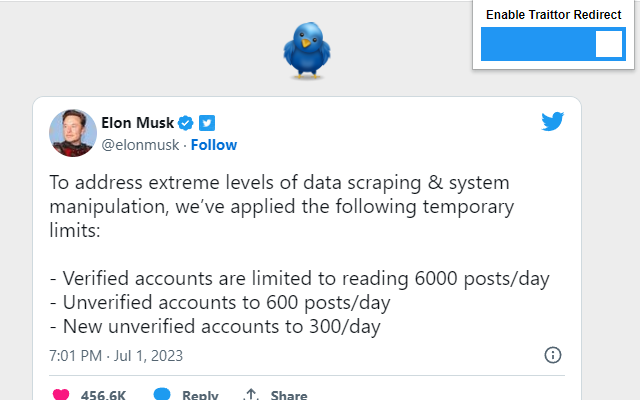This screenshot has width=640, height=400.
Task: Click the reply speech bubble icon
Action: tap(162, 394)
